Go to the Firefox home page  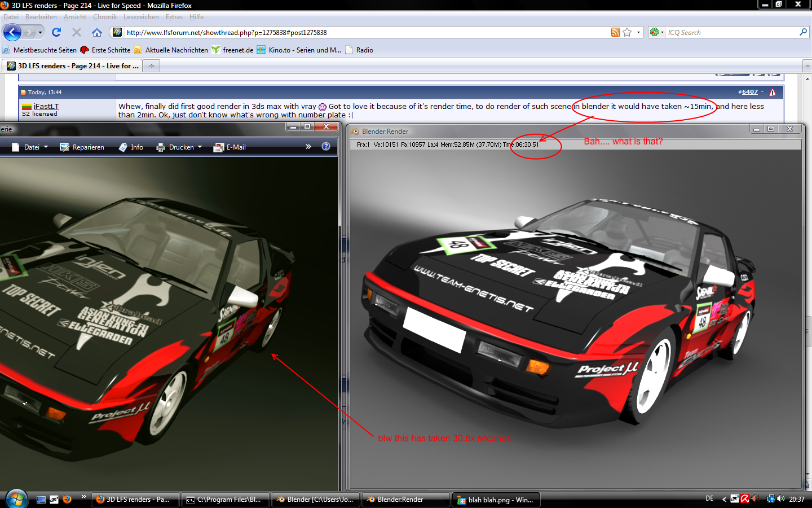(97, 32)
